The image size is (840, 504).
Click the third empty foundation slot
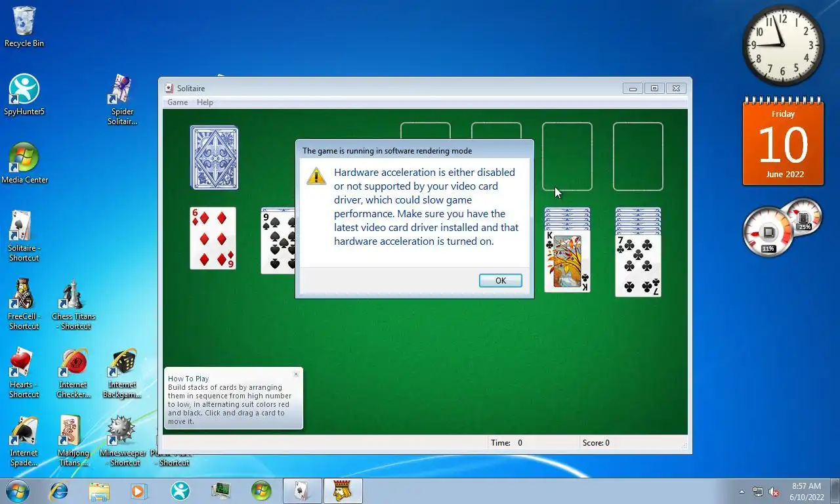567,156
